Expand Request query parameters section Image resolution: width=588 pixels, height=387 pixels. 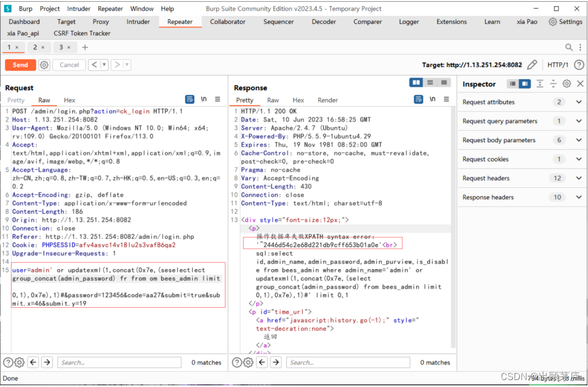(522, 121)
